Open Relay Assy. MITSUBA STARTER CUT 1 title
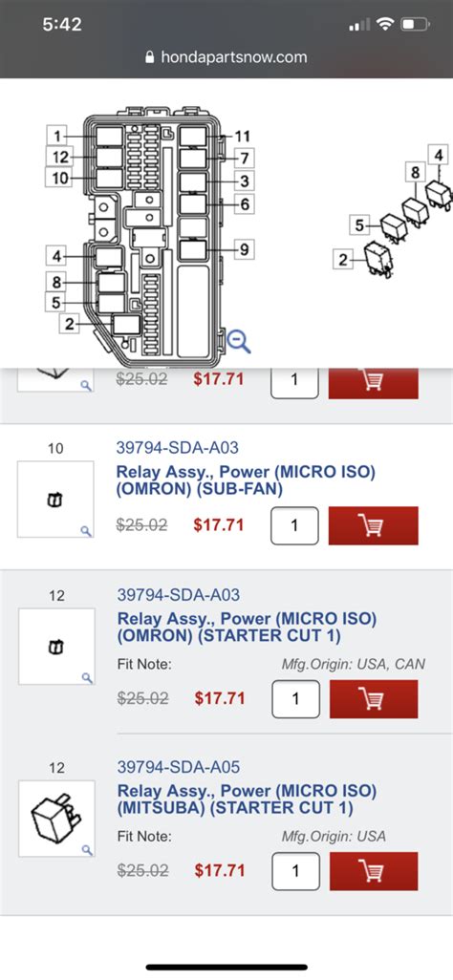Screen dimensions: 453x980 pos(248,800)
